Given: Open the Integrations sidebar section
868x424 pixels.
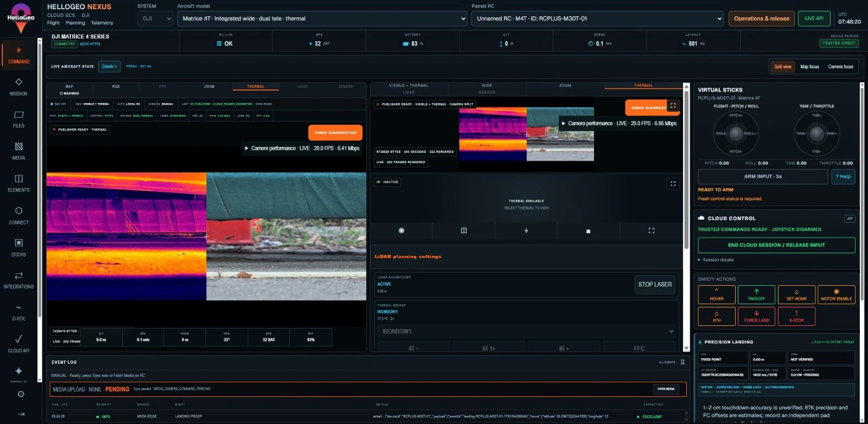Looking at the screenshot, I should [18, 280].
